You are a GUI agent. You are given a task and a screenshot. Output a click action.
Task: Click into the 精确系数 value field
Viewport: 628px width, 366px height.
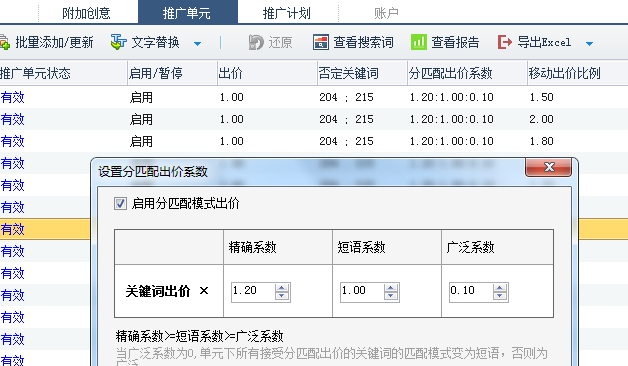coord(253,291)
